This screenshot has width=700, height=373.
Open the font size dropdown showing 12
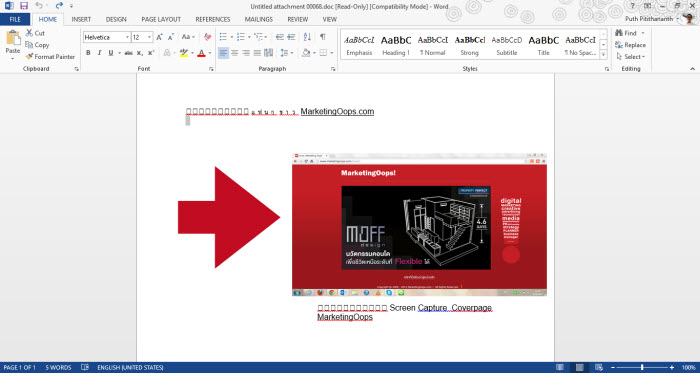[150, 37]
